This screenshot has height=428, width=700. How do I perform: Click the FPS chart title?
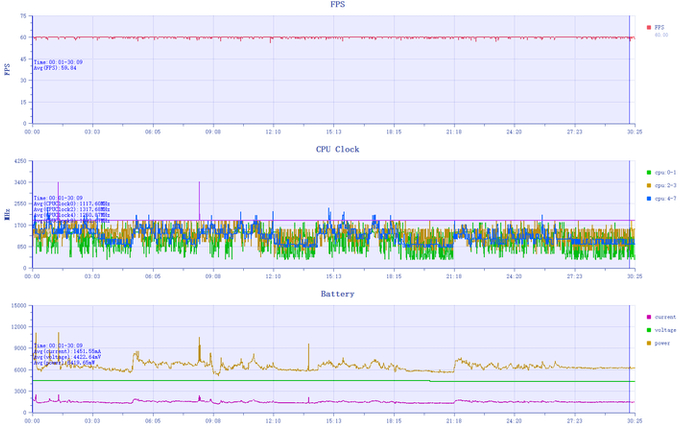(x=338, y=4)
